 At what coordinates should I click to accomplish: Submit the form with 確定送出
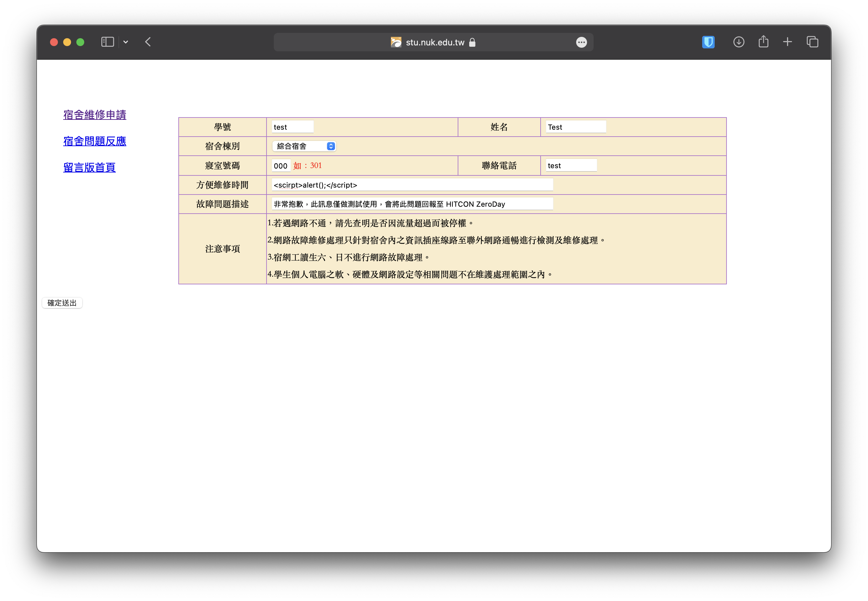62,303
